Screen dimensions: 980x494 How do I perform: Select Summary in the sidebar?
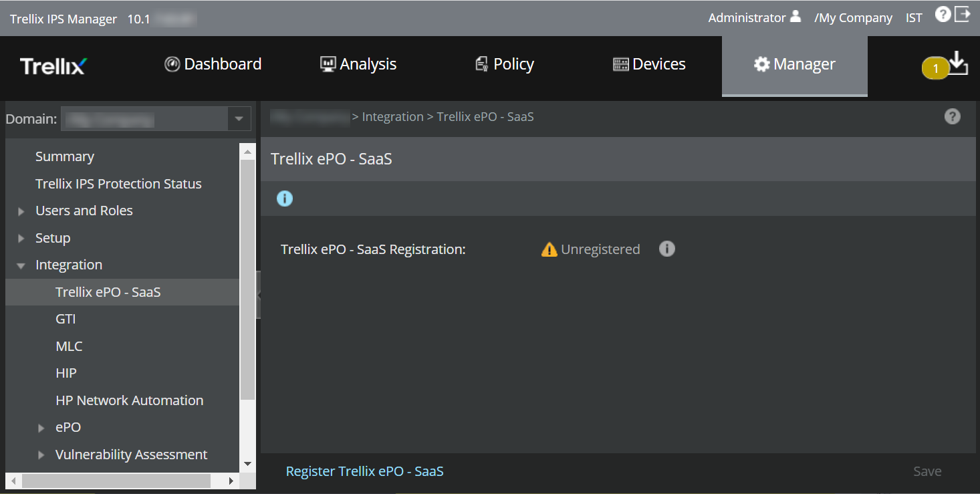tap(65, 156)
